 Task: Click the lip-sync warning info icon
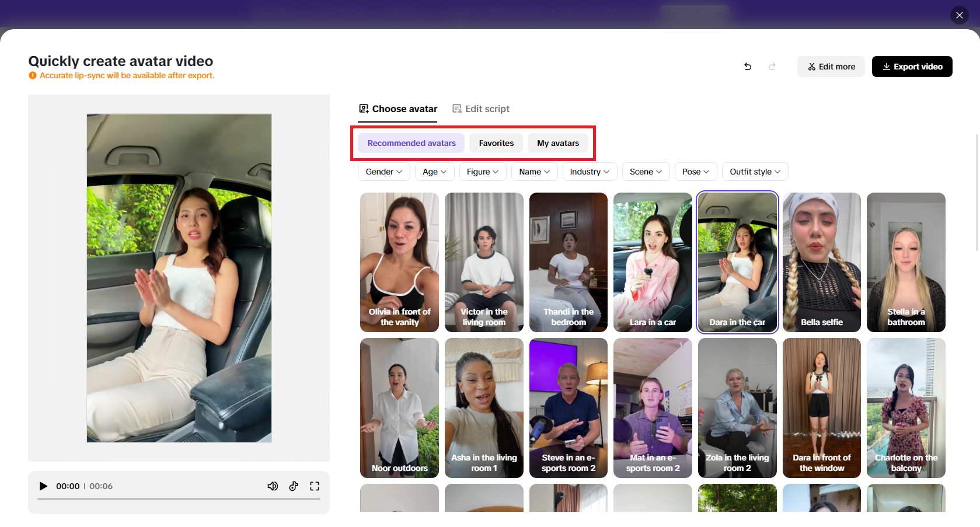click(x=33, y=75)
